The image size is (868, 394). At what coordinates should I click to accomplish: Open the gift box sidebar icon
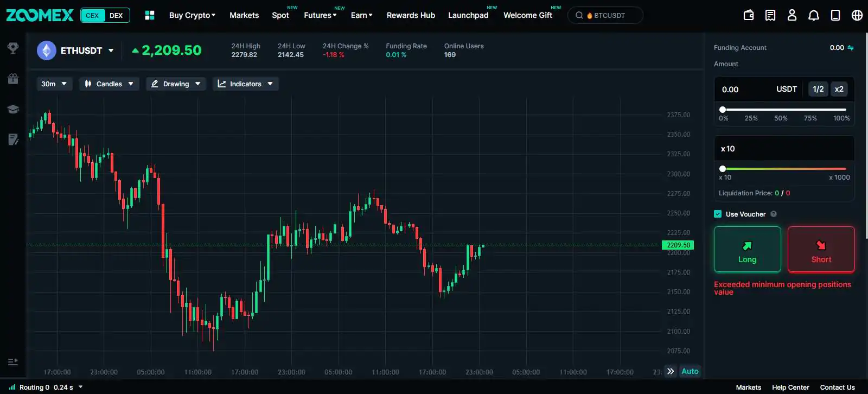pyautogui.click(x=13, y=79)
